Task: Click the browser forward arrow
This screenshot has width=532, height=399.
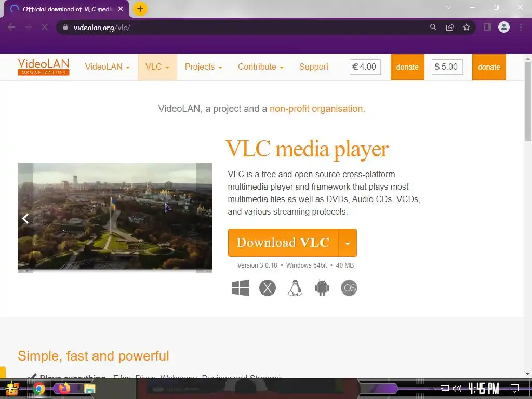Action: [28, 27]
